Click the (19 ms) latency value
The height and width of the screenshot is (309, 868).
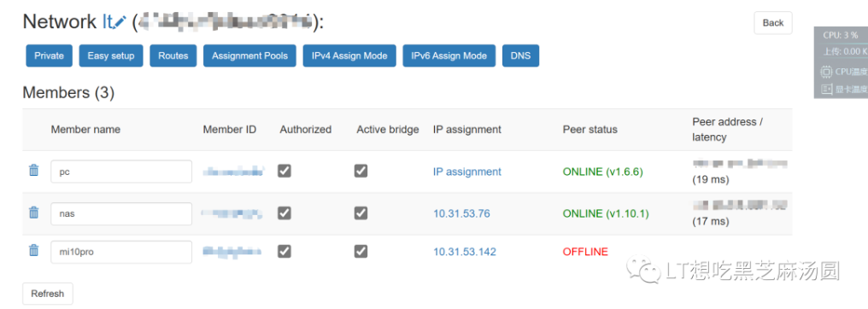point(711,179)
